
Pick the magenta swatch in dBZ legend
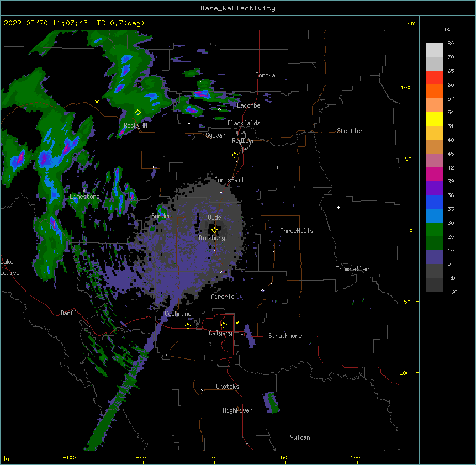(x=434, y=174)
